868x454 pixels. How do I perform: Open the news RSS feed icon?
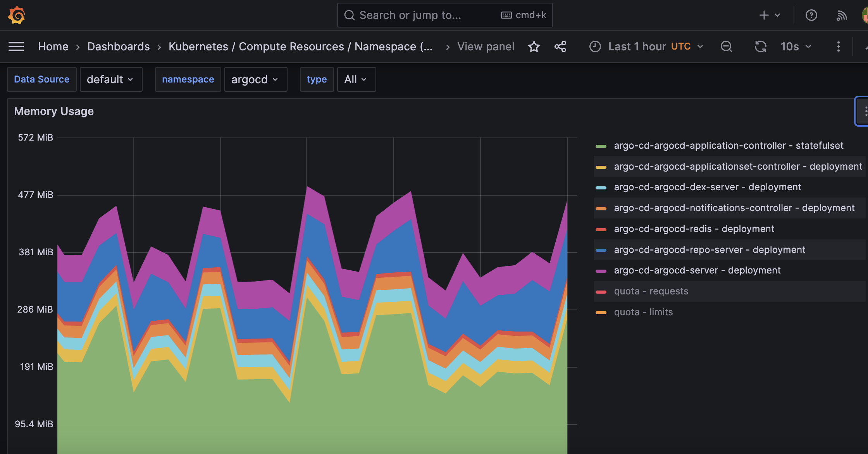click(x=841, y=15)
